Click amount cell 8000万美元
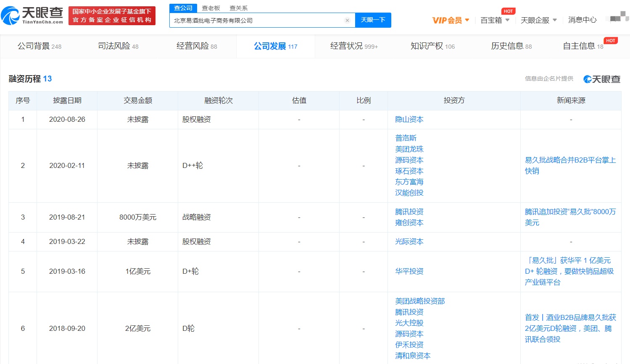630x364 pixels. (138, 217)
